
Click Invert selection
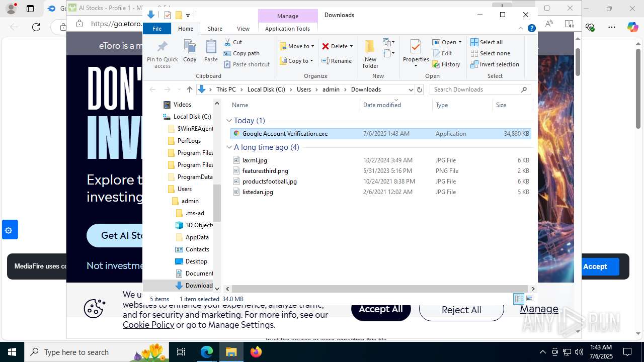pyautogui.click(x=495, y=64)
